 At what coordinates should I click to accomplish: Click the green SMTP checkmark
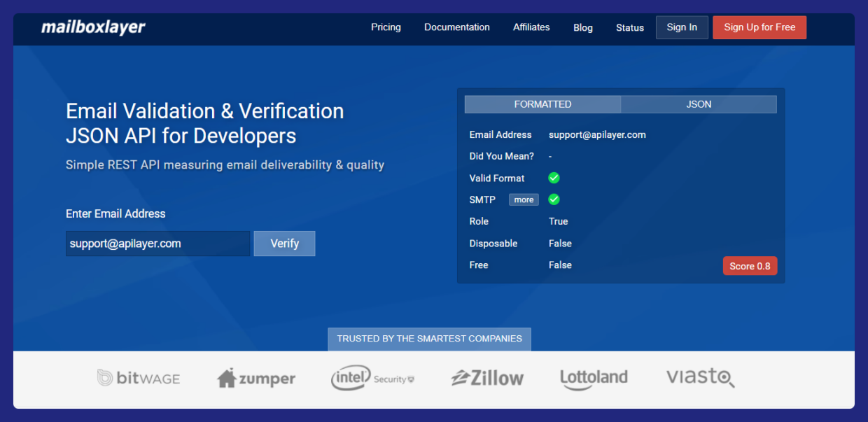tap(554, 199)
